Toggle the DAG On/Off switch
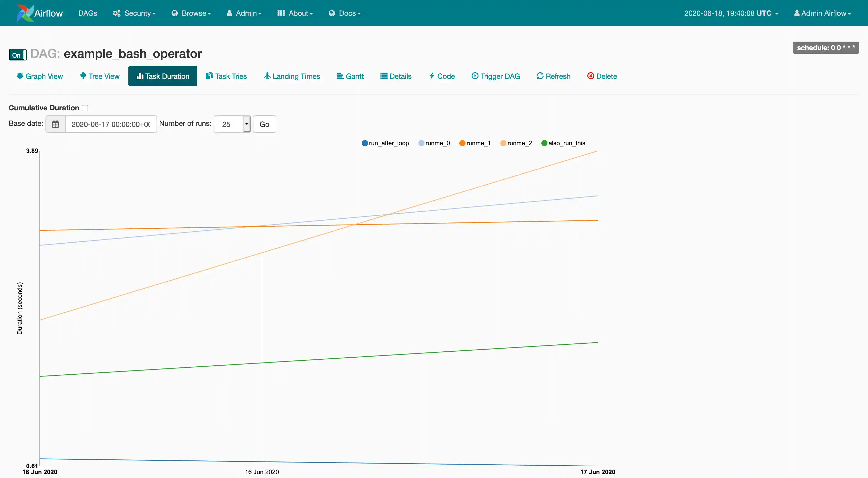The image size is (868, 478). click(x=18, y=55)
